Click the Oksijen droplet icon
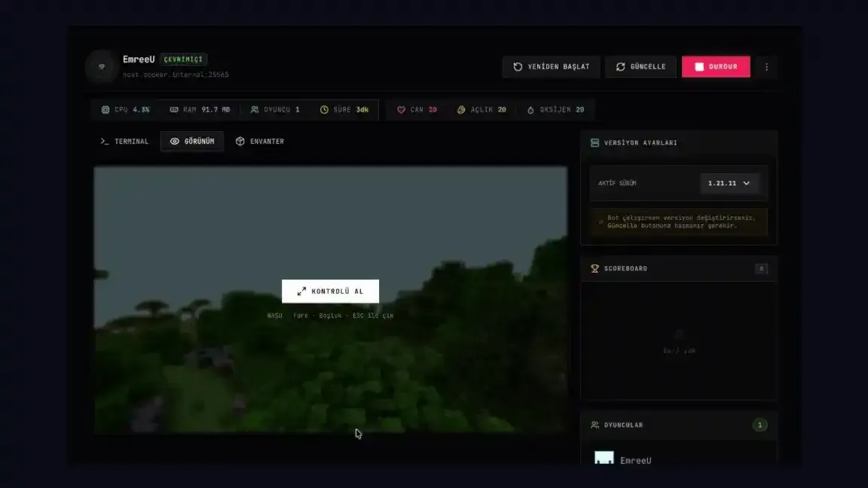This screenshot has width=868, height=488. click(530, 109)
